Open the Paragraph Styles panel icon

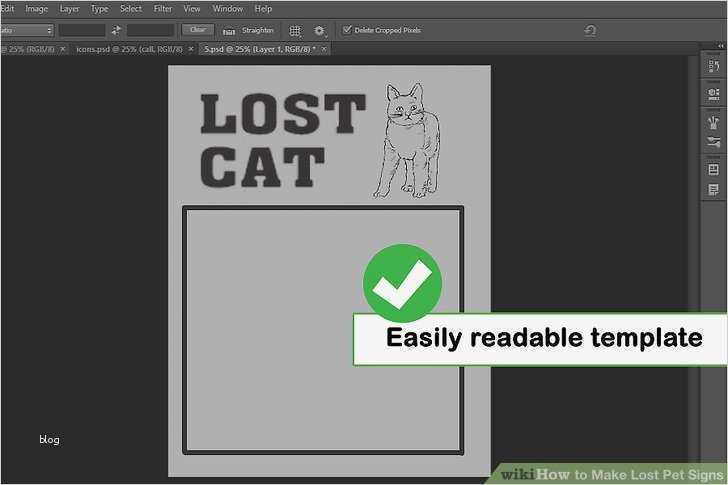(714, 189)
